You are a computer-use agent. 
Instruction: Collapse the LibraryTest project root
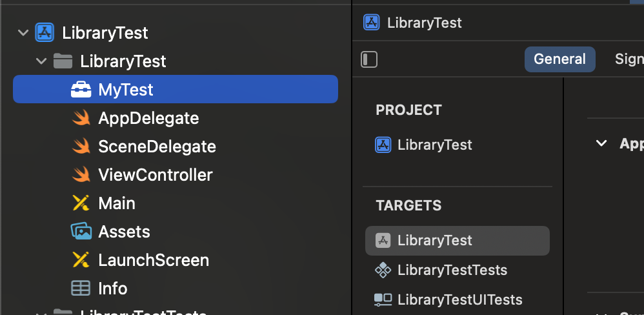24,33
